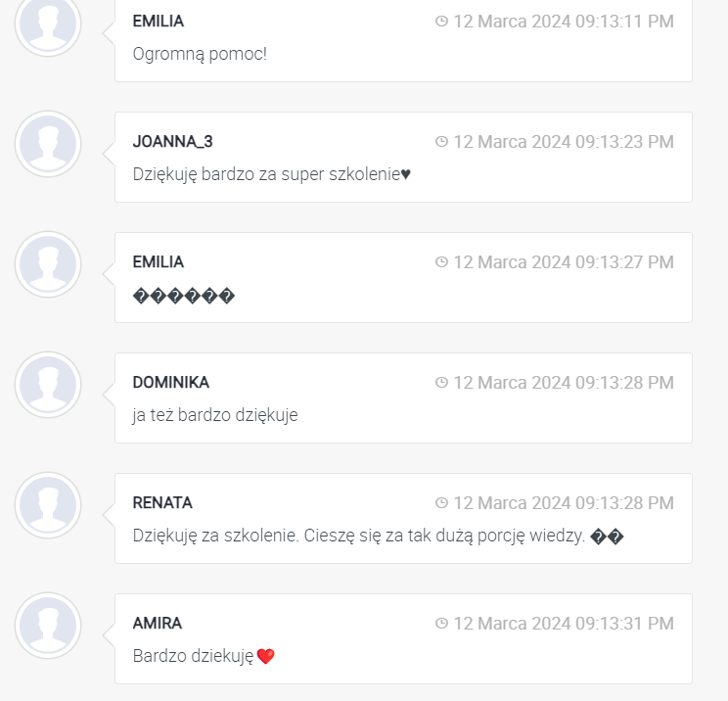Click Amira's profile avatar
Screen dimensions: 728x701
(48, 626)
